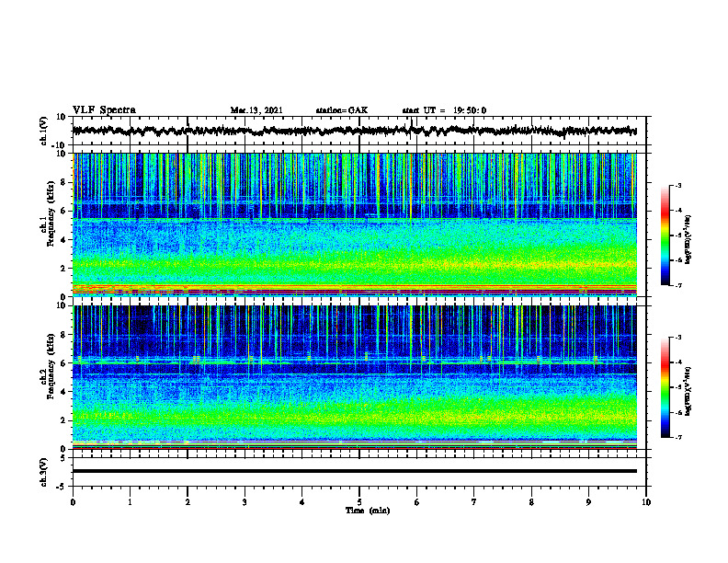
Task: Click inside the ch.1 frequency spectrogram plot
Action: point(355,224)
